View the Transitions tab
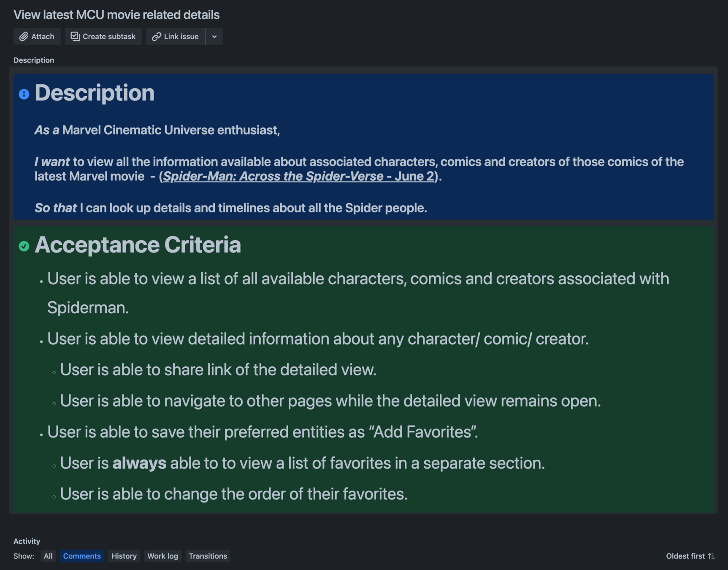This screenshot has width=728, height=570. tap(208, 556)
